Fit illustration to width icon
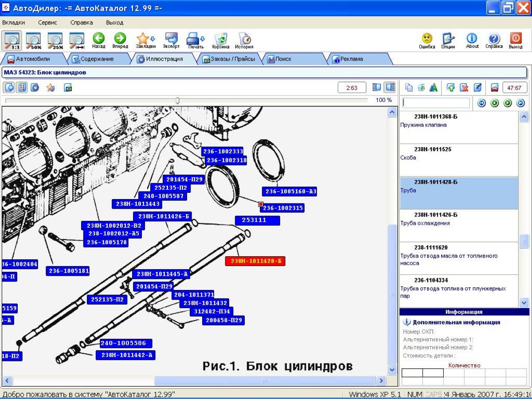 pyautogui.click(x=77, y=40)
